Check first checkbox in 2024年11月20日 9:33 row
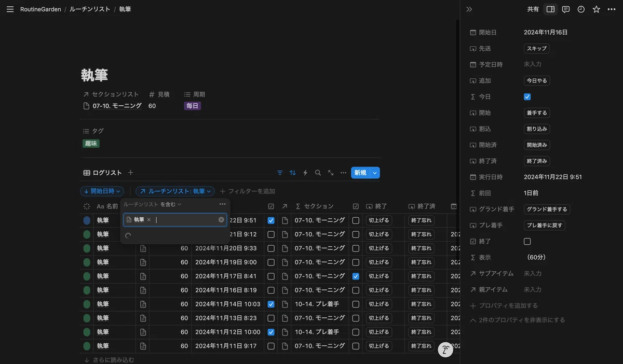This screenshot has width=623, height=364. (x=271, y=248)
